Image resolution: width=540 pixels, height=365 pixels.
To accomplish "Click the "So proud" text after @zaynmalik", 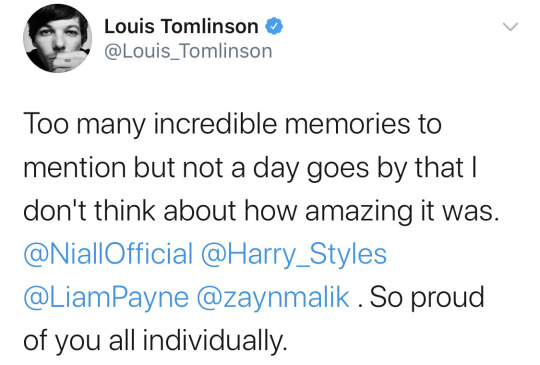I will 427,298.
